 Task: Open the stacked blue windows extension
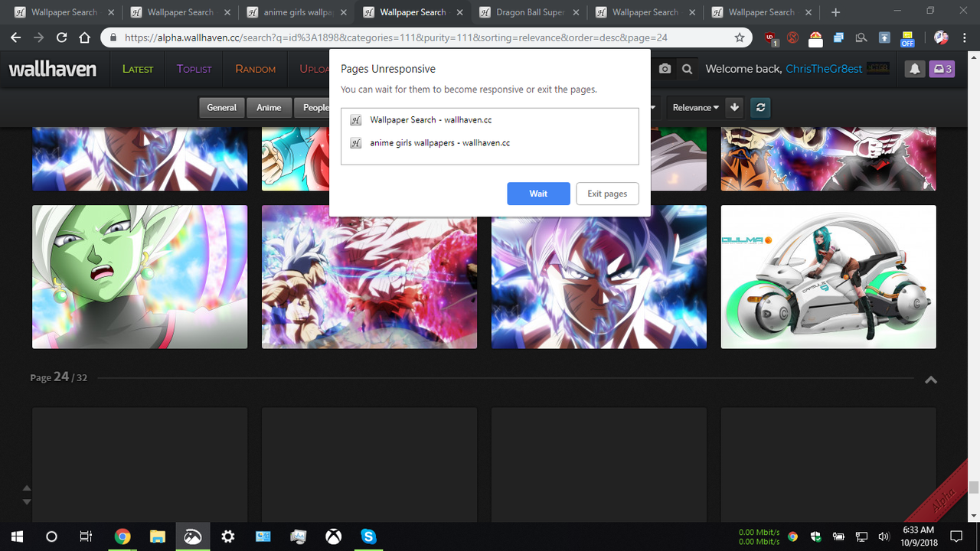pyautogui.click(x=838, y=37)
